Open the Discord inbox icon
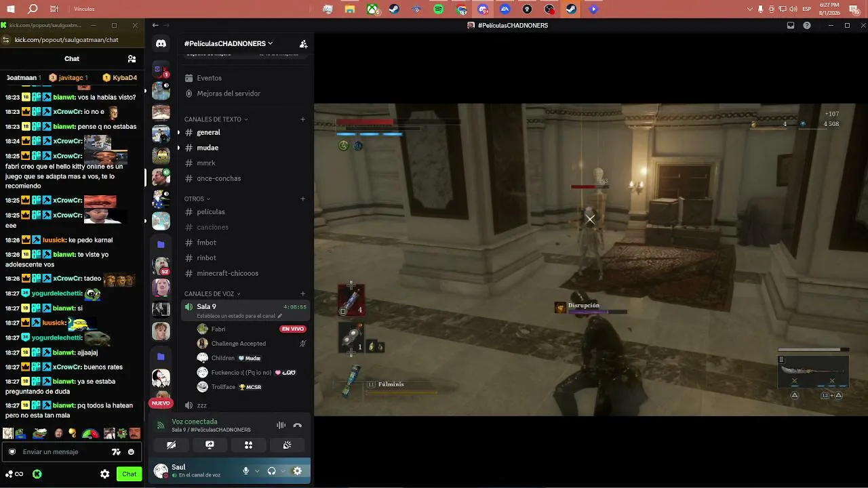The width and height of the screenshot is (868, 488). click(x=791, y=26)
